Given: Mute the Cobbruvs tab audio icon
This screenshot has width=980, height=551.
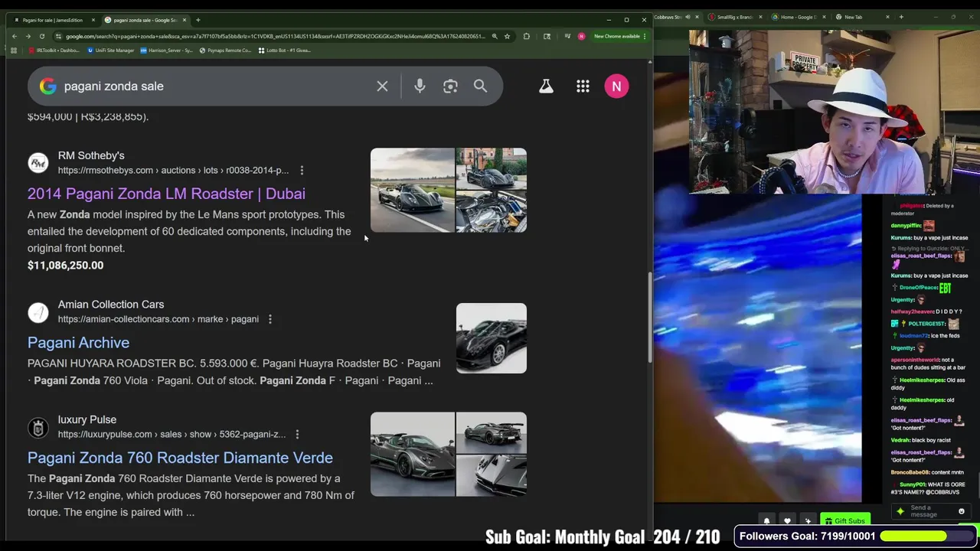Looking at the screenshot, I should tap(688, 17).
